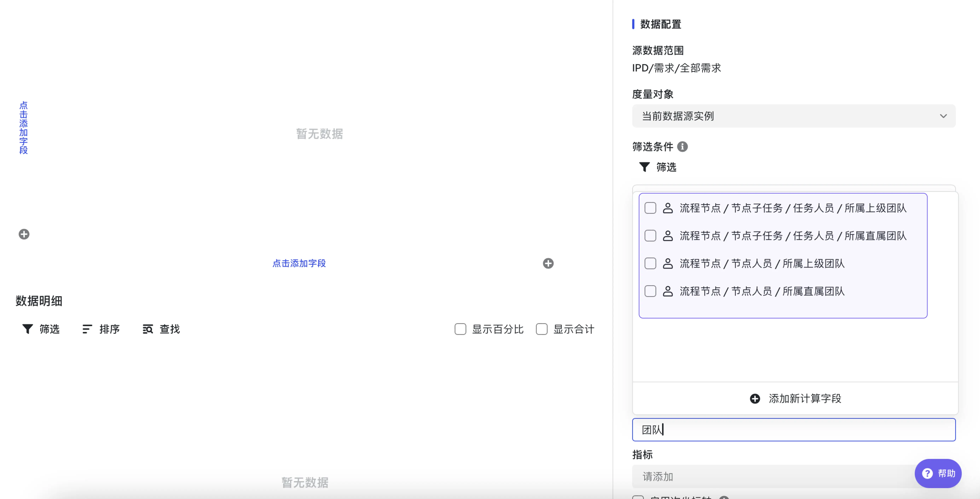The height and width of the screenshot is (499, 980).
Task: Check 流程节点 / 节点人员 / 所属直属团队 checkbox
Action: 651,291
